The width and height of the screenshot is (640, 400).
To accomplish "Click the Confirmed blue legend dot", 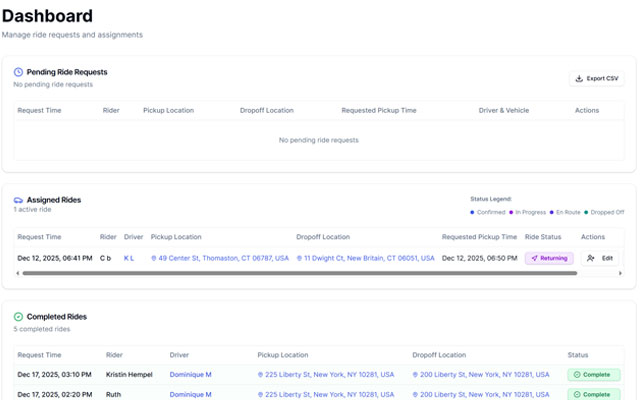I will click(x=472, y=212).
